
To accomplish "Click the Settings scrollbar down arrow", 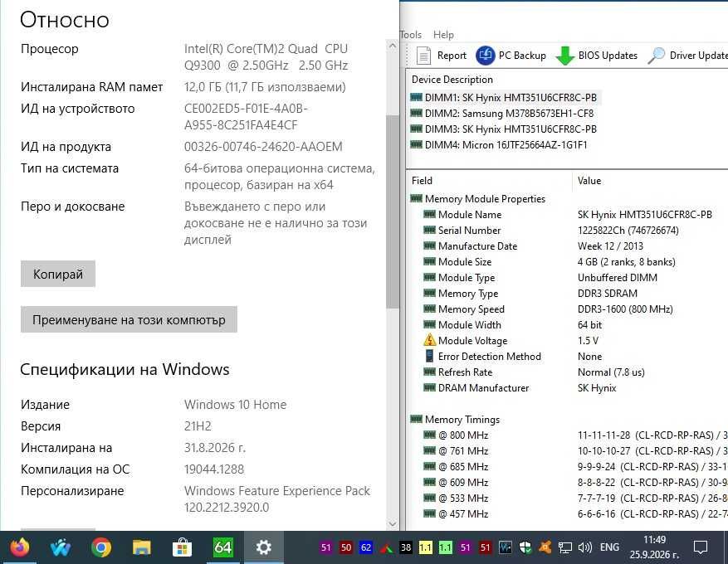I will (x=393, y=523).
